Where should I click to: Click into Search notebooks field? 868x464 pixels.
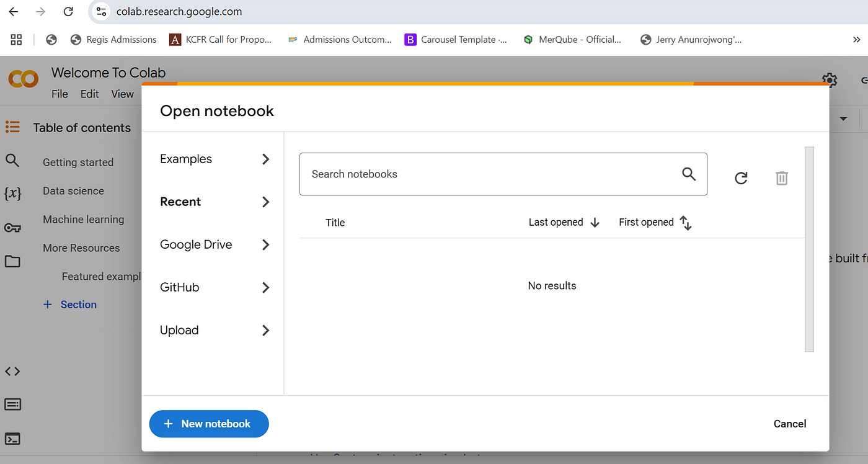503,174
